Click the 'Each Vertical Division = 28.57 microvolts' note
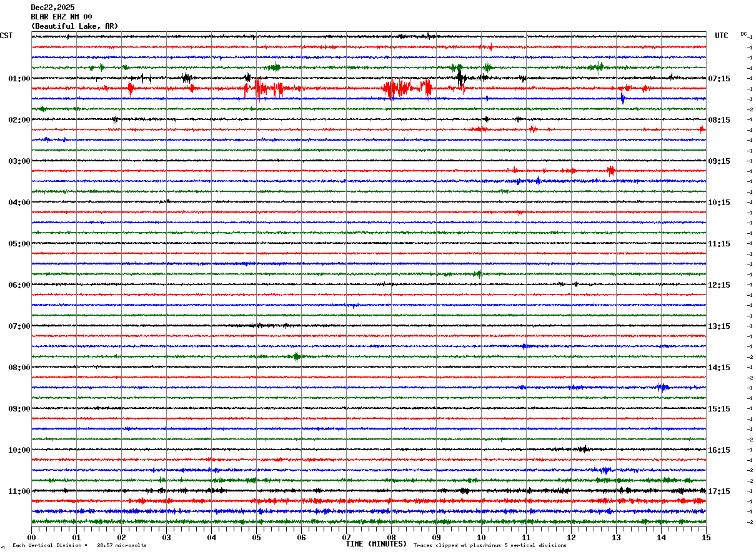 (79, 546)
